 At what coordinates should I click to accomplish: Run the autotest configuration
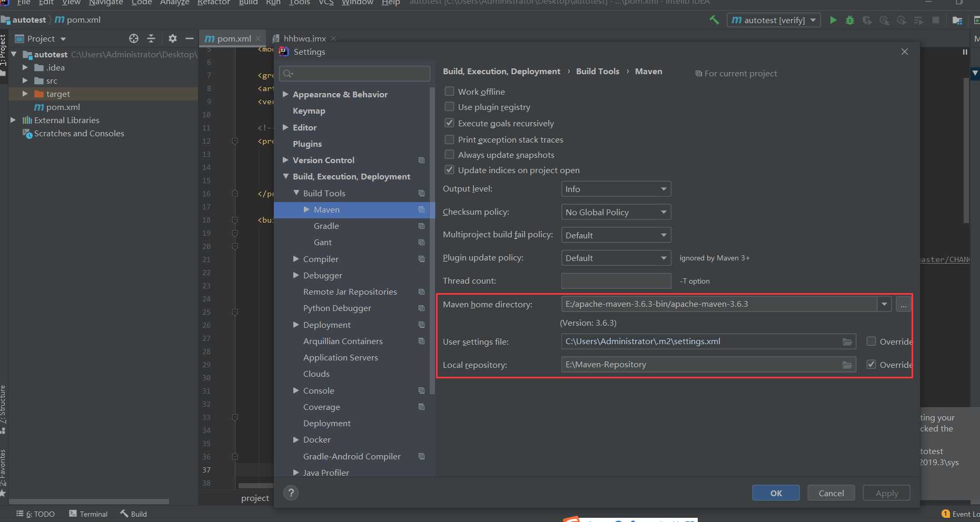click(833, 20)
